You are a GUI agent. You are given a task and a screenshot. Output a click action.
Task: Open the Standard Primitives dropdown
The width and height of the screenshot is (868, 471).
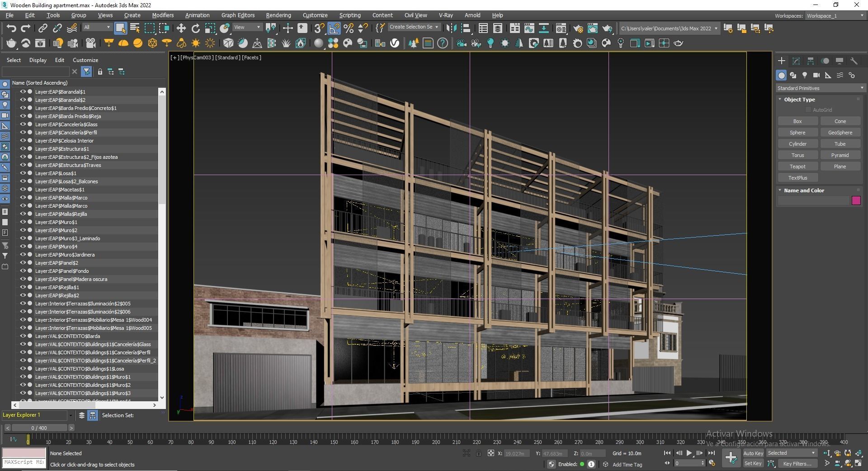(820, 88)
